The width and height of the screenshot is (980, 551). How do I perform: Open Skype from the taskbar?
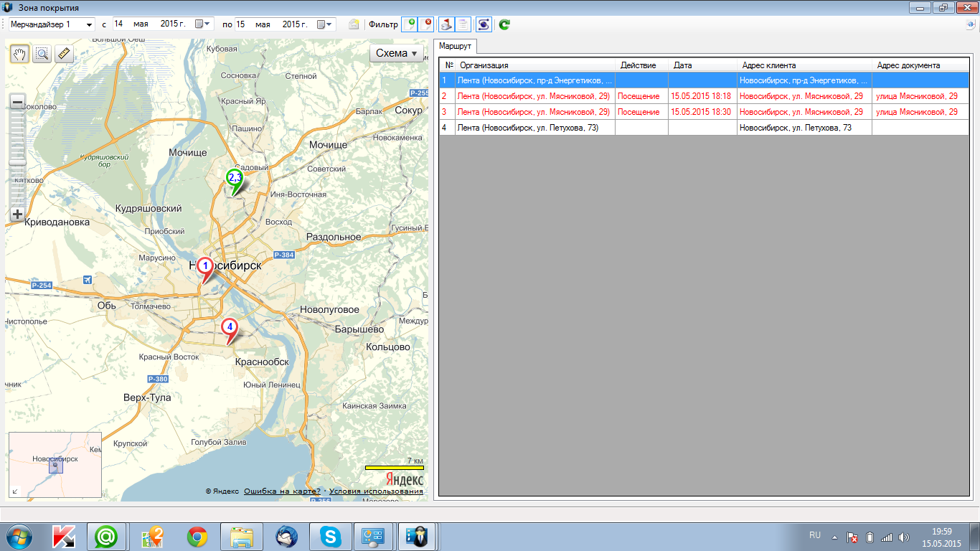[x=331, y=537]
